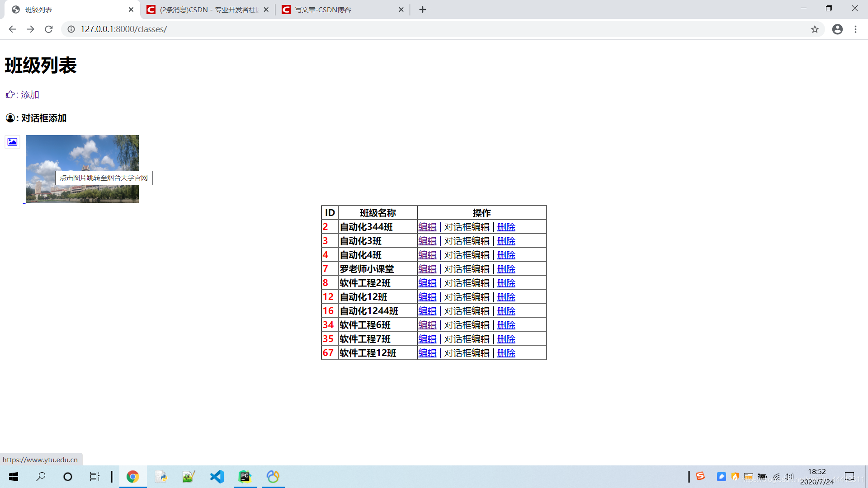Viewport: 868px width, 488px height.
Task: Click 编辑 in the 软件工程12班 row
Action: coord(427,353)
